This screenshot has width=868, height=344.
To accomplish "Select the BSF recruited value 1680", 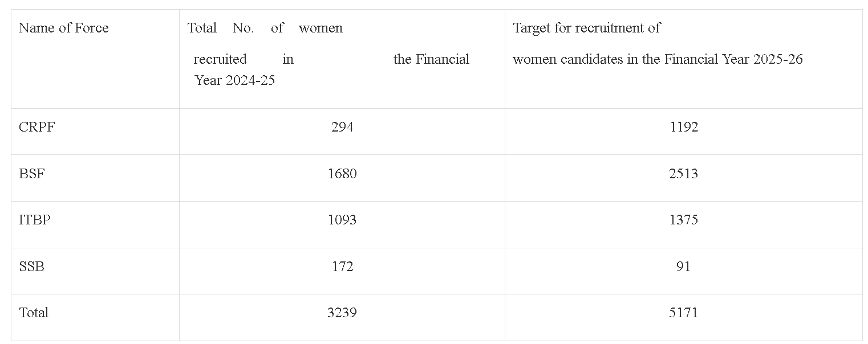I will [x=342, y=174].
